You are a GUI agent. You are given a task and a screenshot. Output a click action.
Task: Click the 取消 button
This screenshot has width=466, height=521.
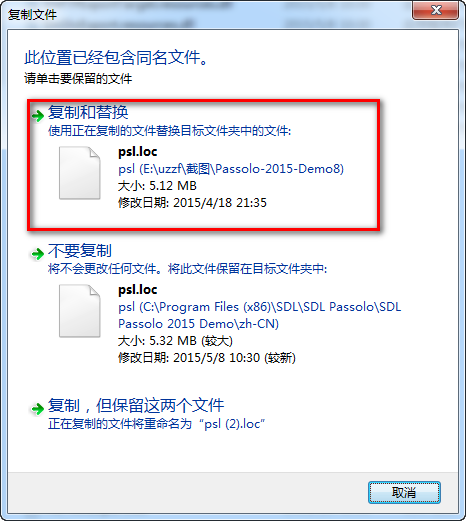coord(404,492)
